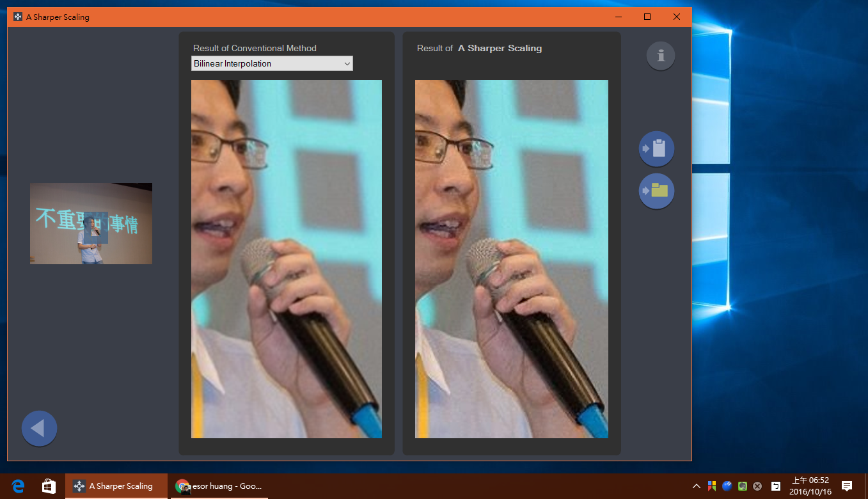Minimize the A Sharper Scaling window
This screenshot has height=499, width=868.
618,17
